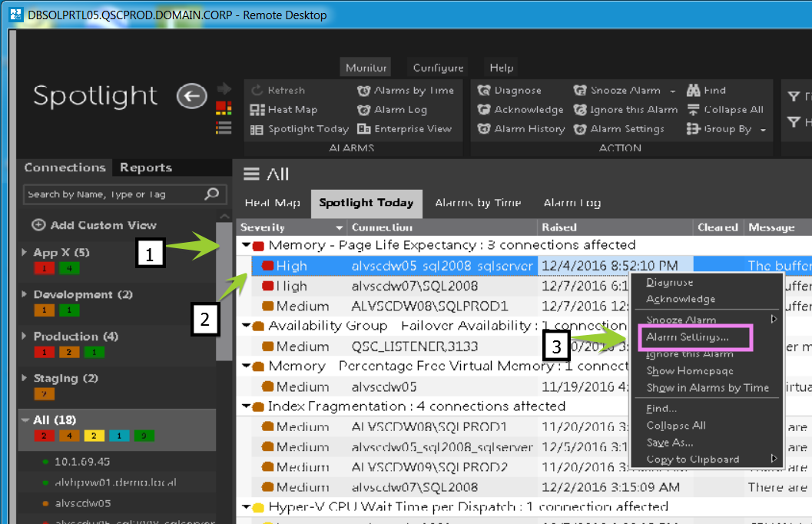Click the hamburger menu next to All
The width and height of the screenshot is (812, 524).
[x=252, y=174]
